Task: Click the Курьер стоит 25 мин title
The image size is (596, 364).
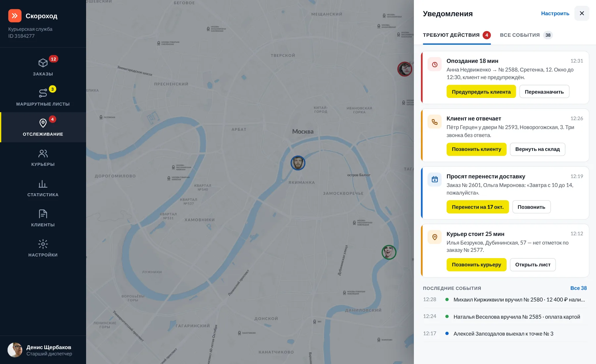Action: (475, 234)
